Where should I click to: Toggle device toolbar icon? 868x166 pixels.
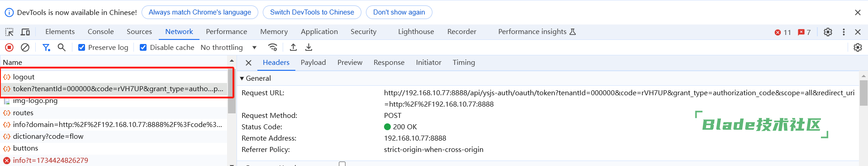pyautogui.click(x=25, y=32)
